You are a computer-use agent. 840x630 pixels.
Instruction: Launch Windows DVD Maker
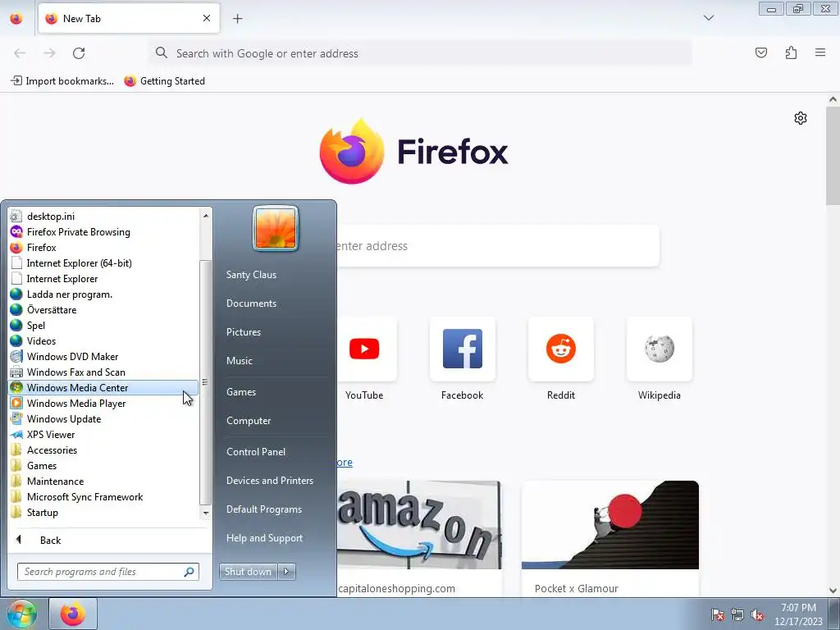pyautogui.click(x=103, y=356)
